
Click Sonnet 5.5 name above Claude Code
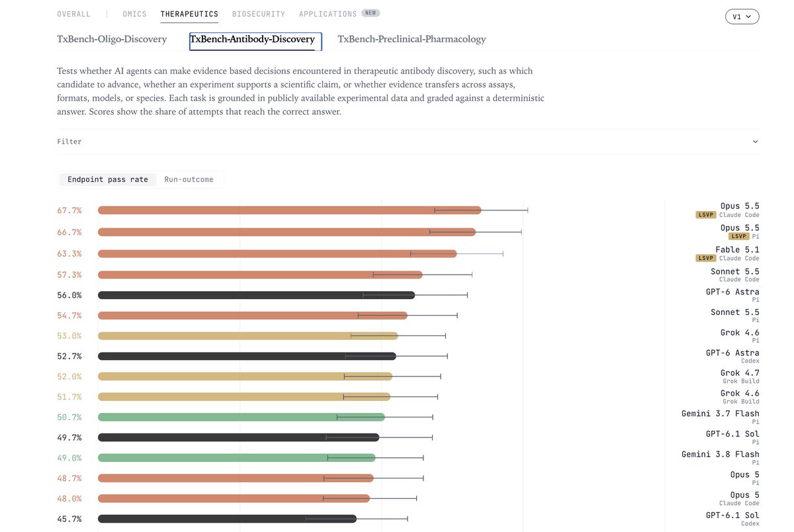(735, 271)
